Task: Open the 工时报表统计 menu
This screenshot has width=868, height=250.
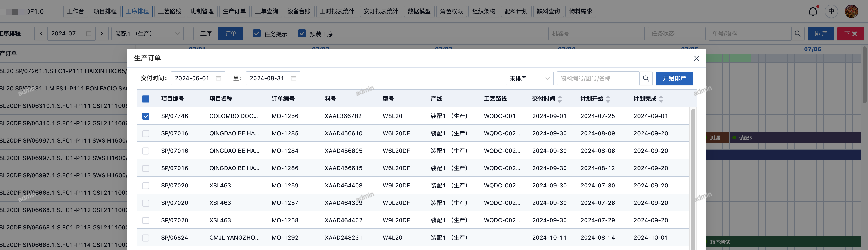Action: (x=337, y=11)
